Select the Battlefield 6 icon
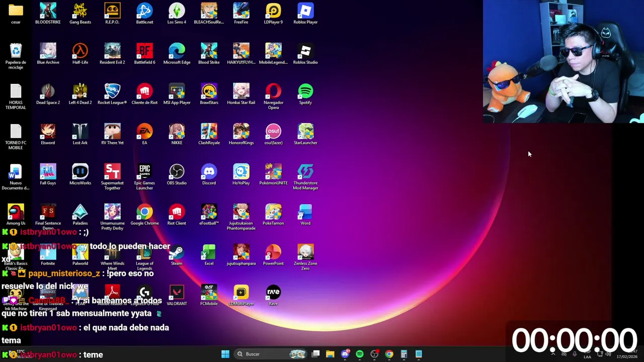644x362 pixels. (x=144, y=54)
